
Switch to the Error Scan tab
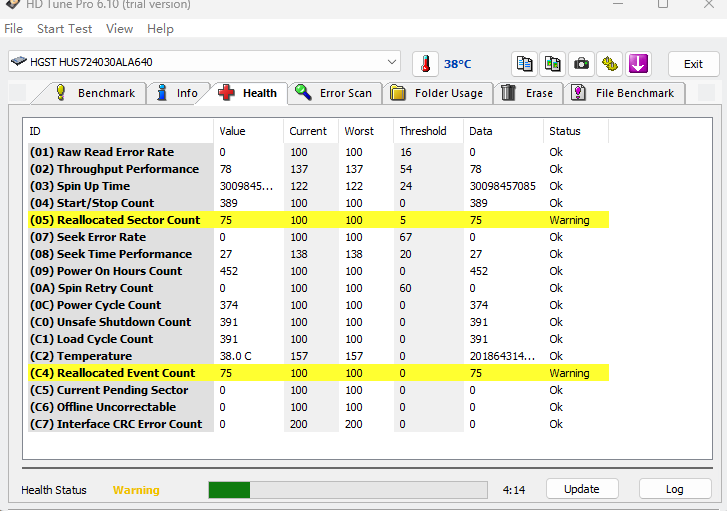334,93
